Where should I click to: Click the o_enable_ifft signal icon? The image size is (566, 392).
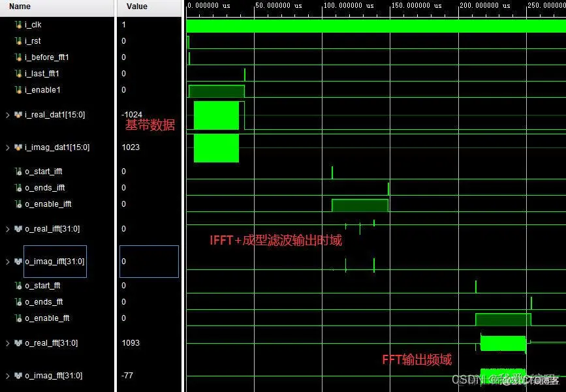coord(18,204)
